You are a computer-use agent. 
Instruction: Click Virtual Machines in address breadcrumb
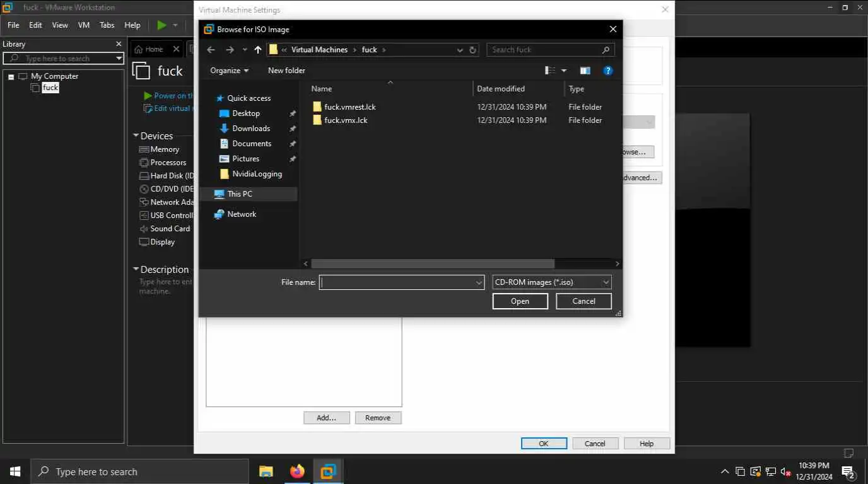319,50
